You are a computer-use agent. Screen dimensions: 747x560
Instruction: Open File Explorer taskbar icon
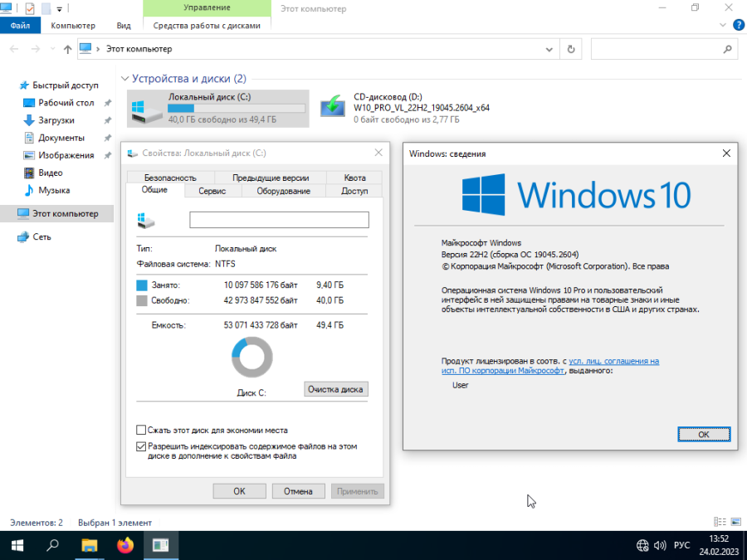90,545
